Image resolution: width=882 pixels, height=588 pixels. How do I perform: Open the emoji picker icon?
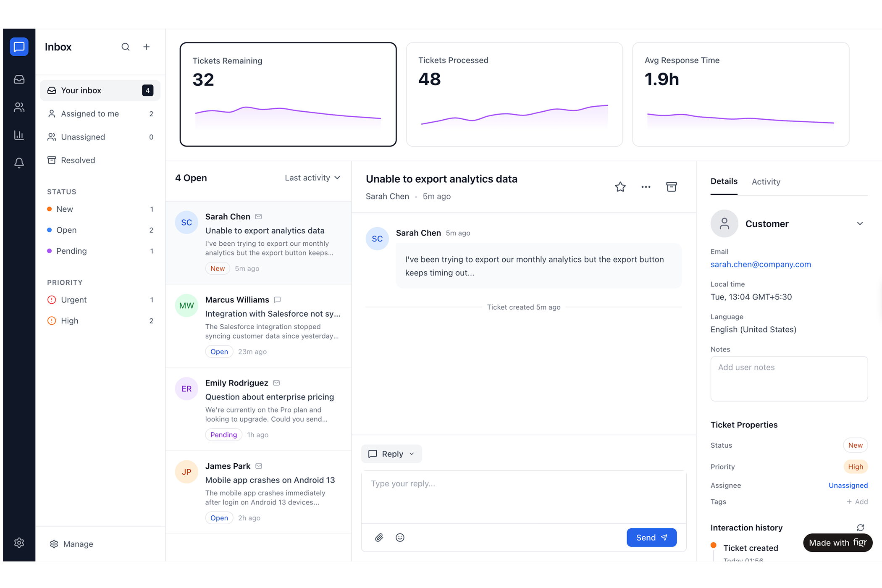click(x=400, y=538)
